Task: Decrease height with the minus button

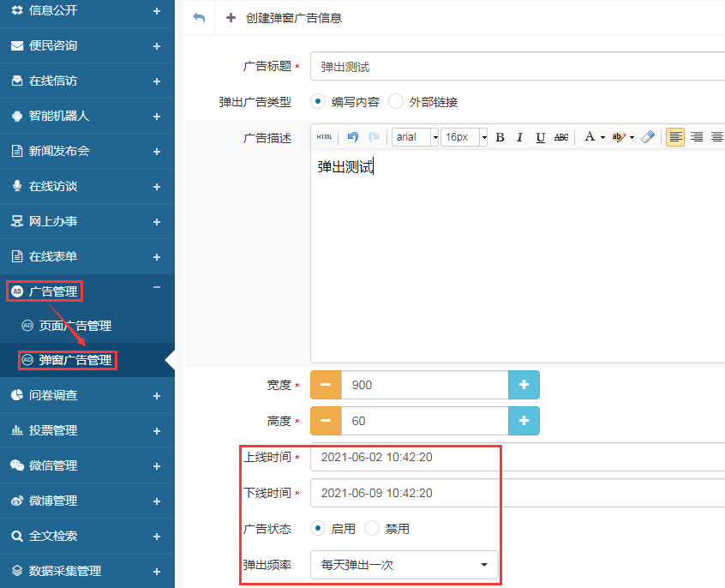Action: pos(326,422)
